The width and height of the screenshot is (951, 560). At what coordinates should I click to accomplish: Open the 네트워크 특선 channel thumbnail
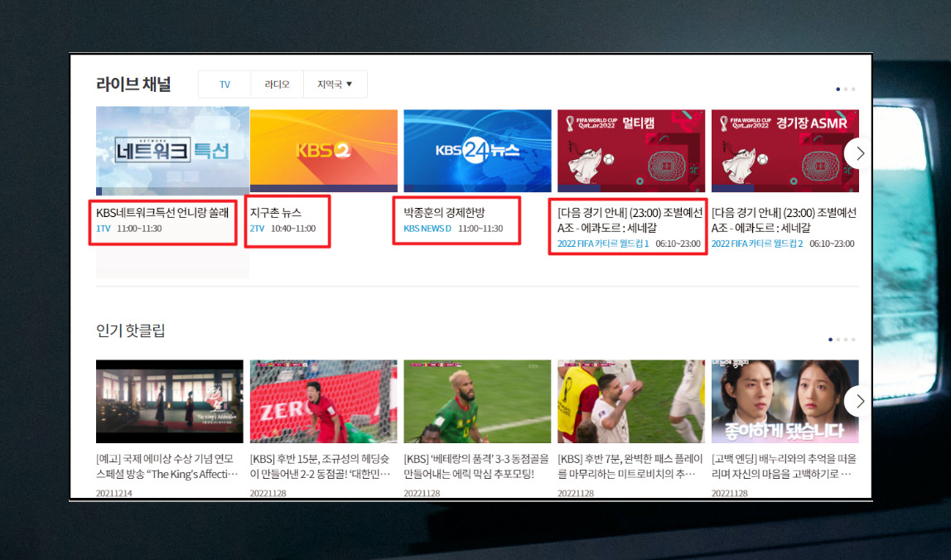(172, 151)
